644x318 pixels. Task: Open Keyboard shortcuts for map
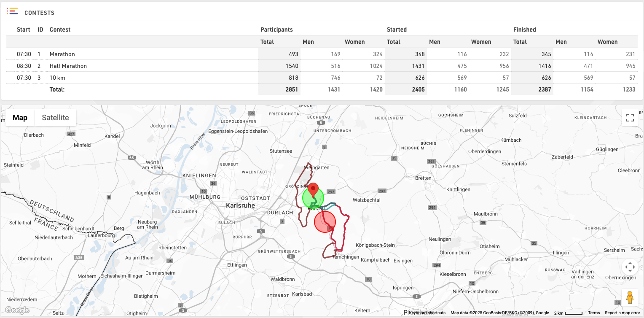pyautogui.click(x=427, y=313)
